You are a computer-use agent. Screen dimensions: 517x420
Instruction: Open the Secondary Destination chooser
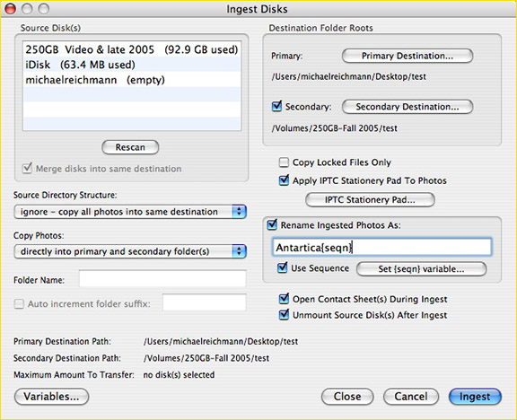(407, 107)
